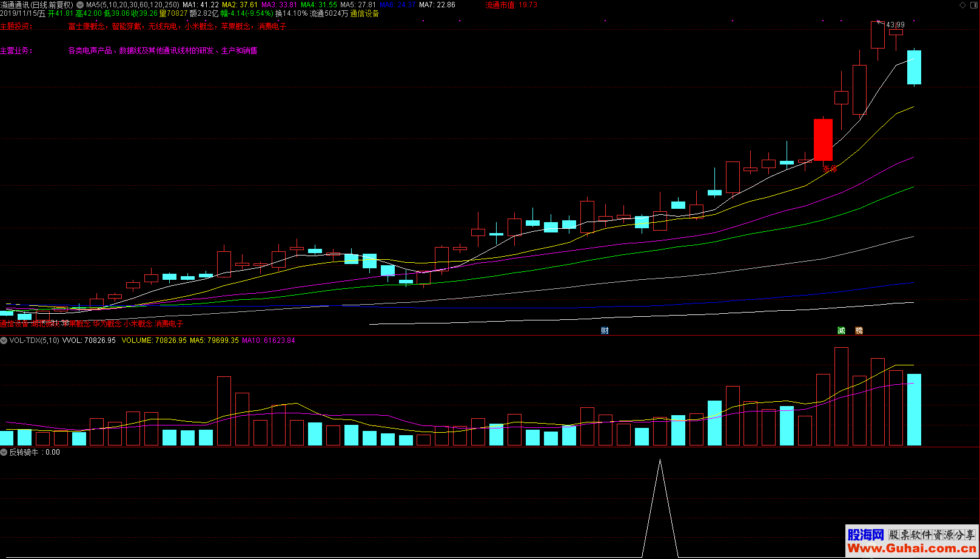This screenshot has height=559, width=980.
Task: Click the 减 marker on the timeline
Action: pos(841,331)
